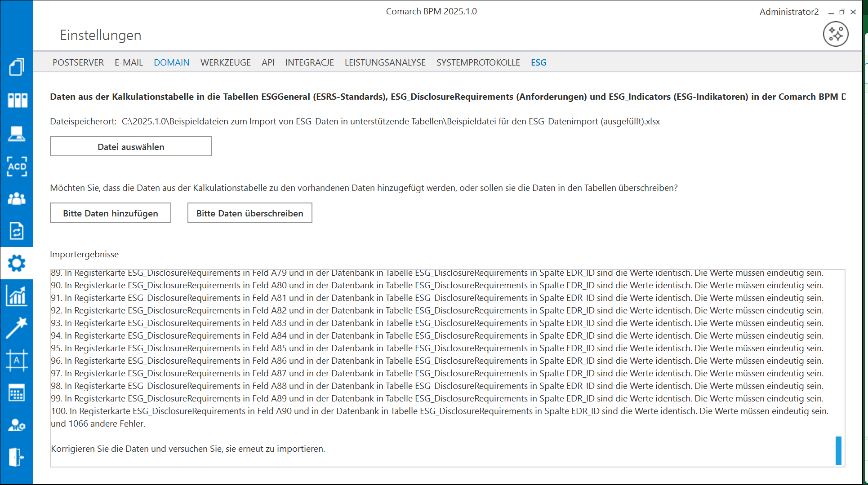The image size is (868, 485).
Task: Open the WERKZEUGE tab
Action: click(226, 62)
